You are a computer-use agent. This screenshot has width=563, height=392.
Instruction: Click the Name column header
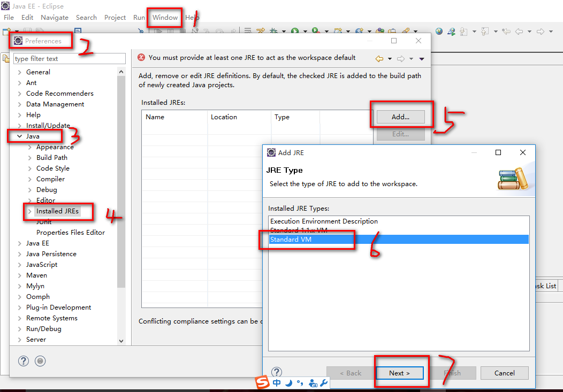tap(174, 117)
